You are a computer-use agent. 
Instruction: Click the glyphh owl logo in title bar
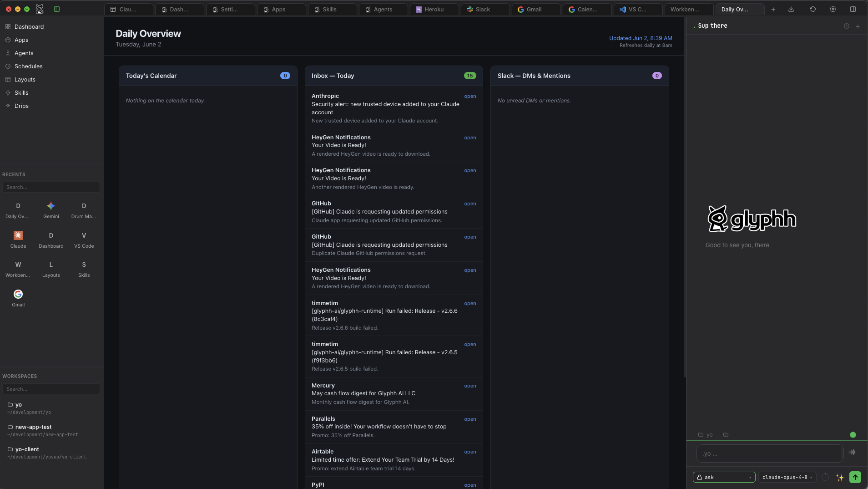[40, 9]
